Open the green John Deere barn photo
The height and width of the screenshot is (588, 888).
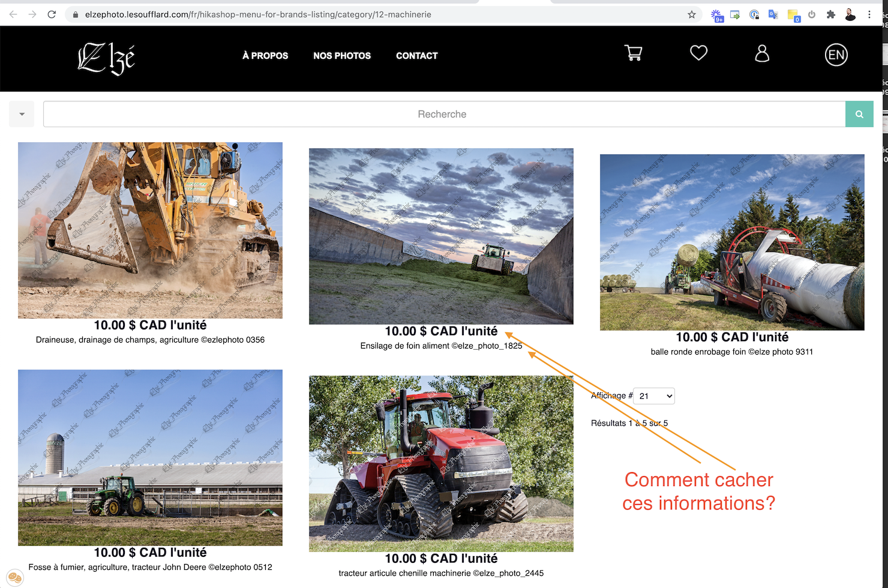click(x=150, y=458)
